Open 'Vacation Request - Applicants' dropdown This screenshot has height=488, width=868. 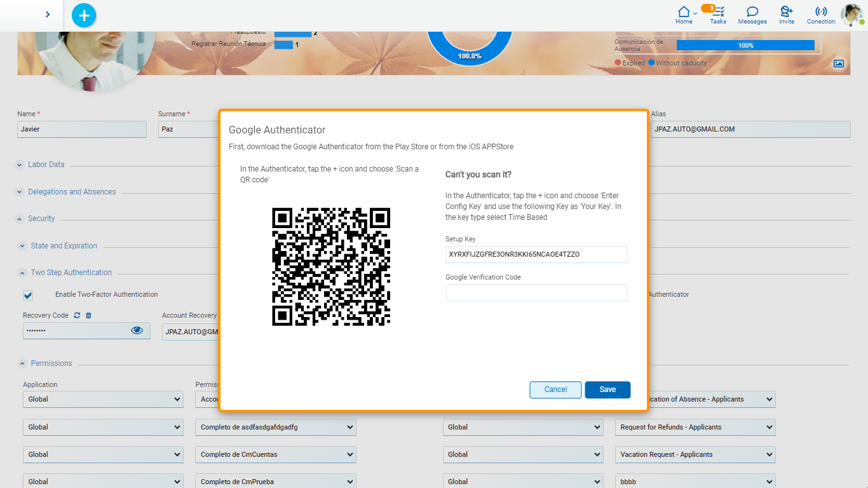pyautogui.click(x=695, y=454)
